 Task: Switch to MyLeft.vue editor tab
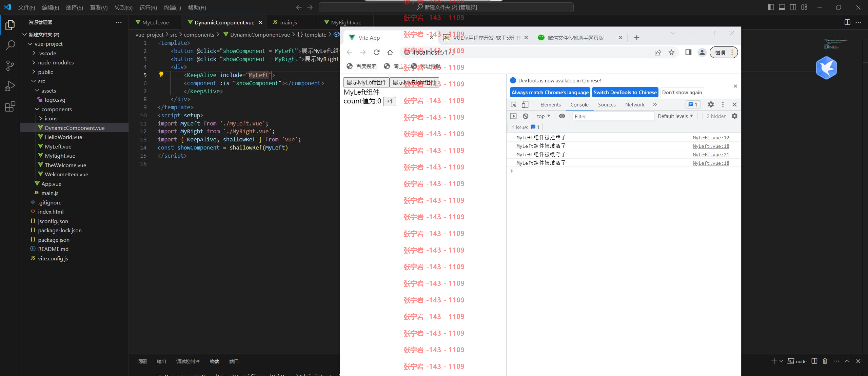pos(155,22)
